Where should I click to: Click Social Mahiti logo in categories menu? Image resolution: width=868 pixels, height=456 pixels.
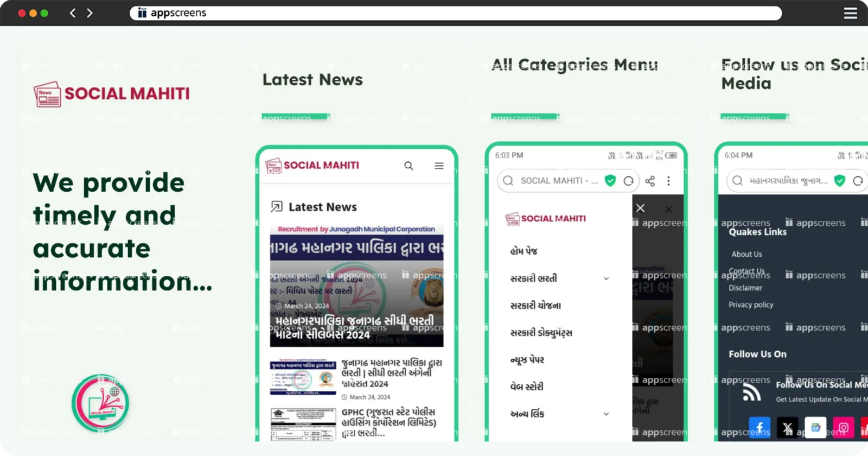point(546,219)
